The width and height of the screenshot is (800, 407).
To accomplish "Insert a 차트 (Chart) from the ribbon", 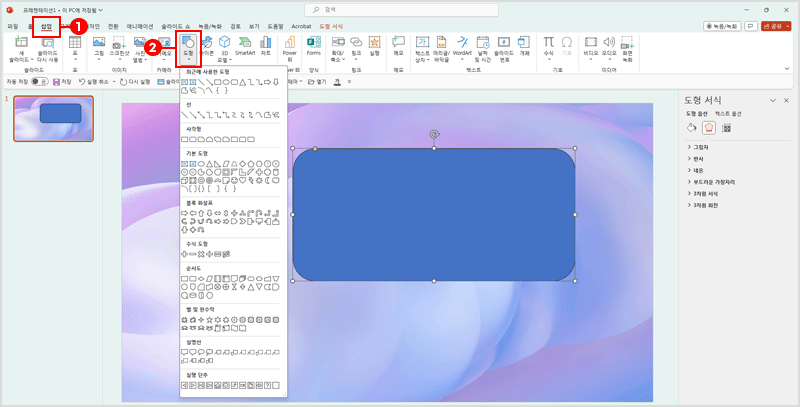I will pyautogui.click(x=266, y=46).
